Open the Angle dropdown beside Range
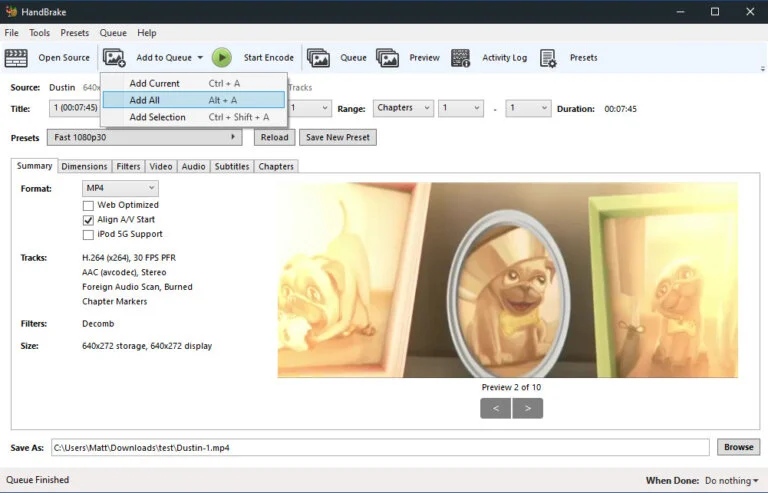This screenshot has width=768, height=493. tap(310, 108)
